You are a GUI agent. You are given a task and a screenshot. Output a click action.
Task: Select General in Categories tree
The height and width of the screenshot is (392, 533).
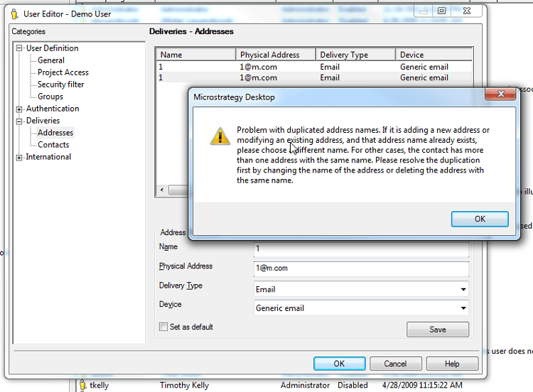51,60
